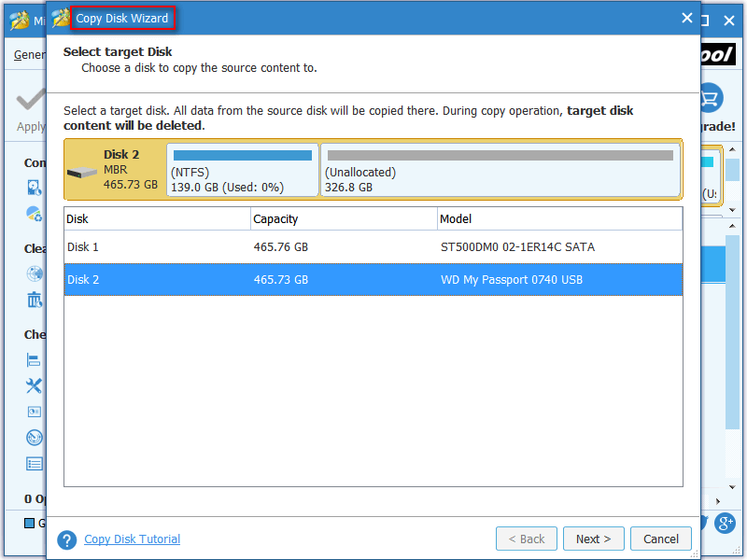Select Disk 1 row in the list
The width and height of the screenshot is (747, 560).
click(x=373, y=246)
